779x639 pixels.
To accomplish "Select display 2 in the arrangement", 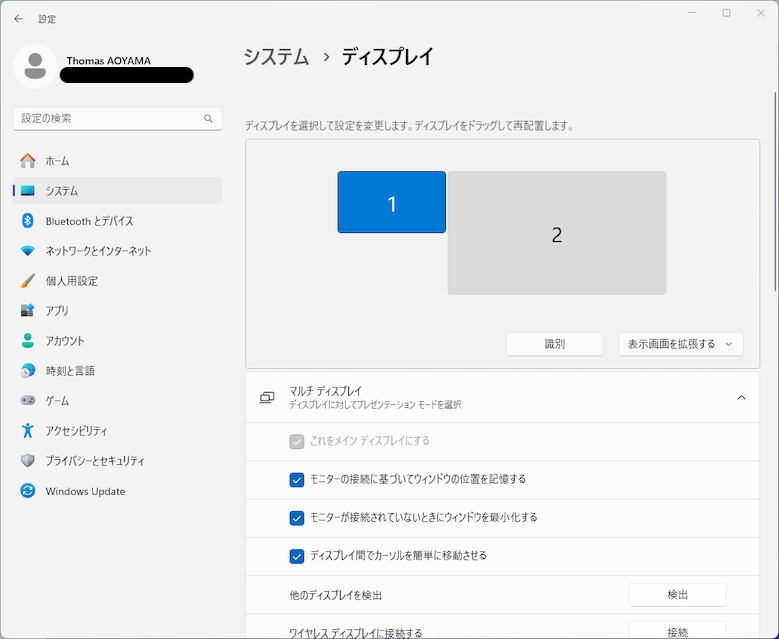I will (x=556, y=234).
